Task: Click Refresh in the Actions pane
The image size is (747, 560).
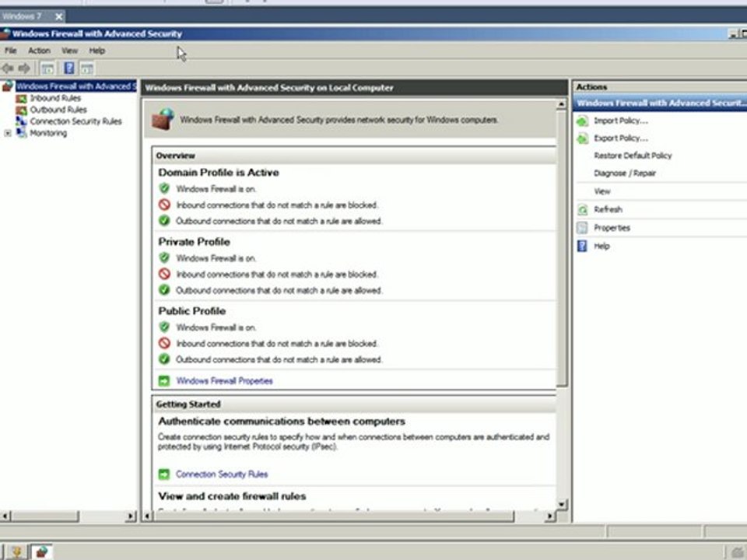Action: click(608, 209)
